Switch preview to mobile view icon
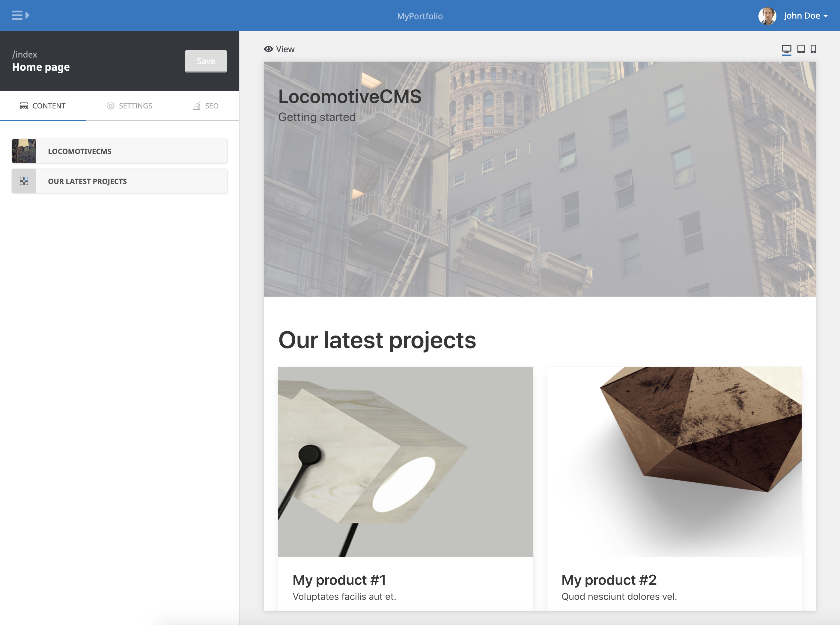 [813, 49]
